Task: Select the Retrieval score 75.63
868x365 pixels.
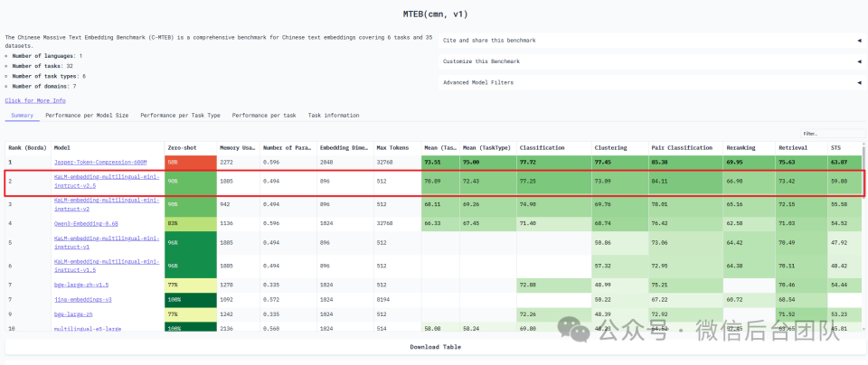Action: (x=802, y=163)
